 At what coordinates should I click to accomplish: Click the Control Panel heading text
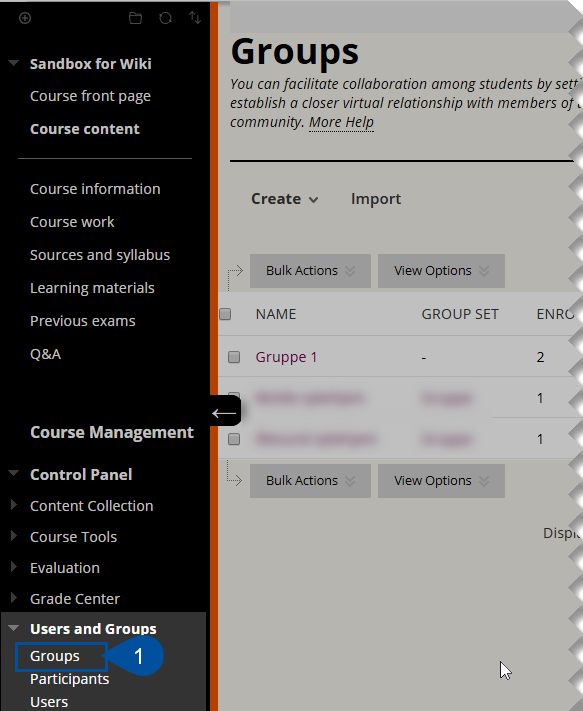[81, 474]
